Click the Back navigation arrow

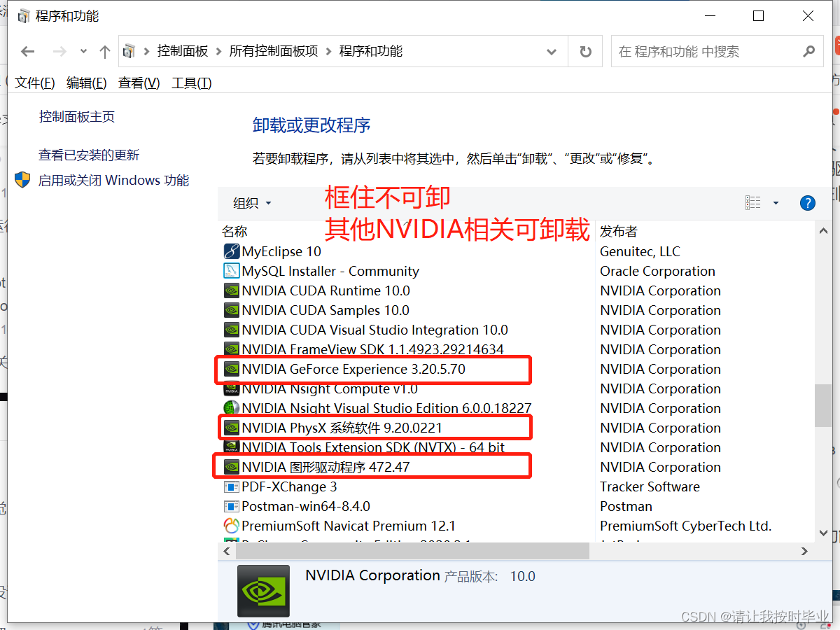[28, 51]
